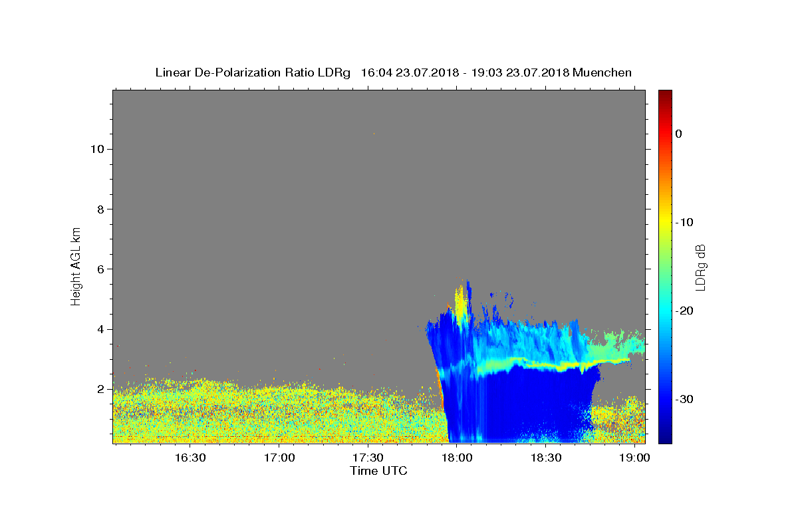Click the 'Time UTC' axis label
Screen dimensions: 798x532
[378, 471]
